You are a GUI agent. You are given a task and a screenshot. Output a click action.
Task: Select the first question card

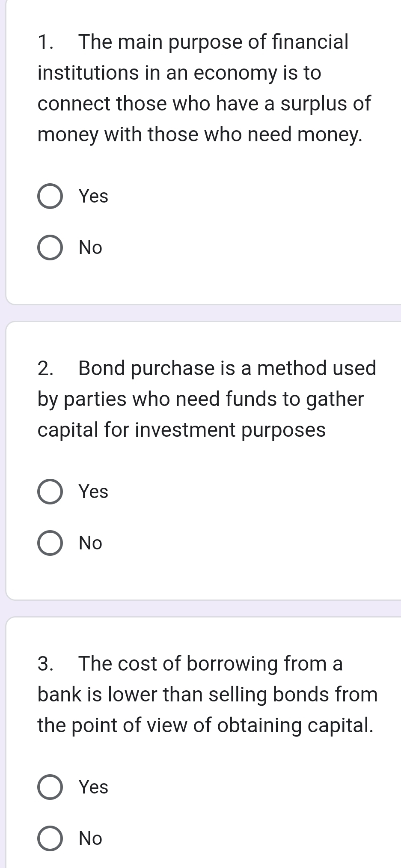[200, 150]
